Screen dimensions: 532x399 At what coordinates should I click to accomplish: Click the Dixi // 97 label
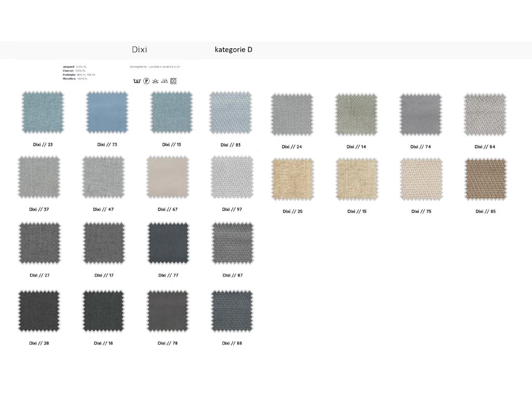[x=232, y=209]
